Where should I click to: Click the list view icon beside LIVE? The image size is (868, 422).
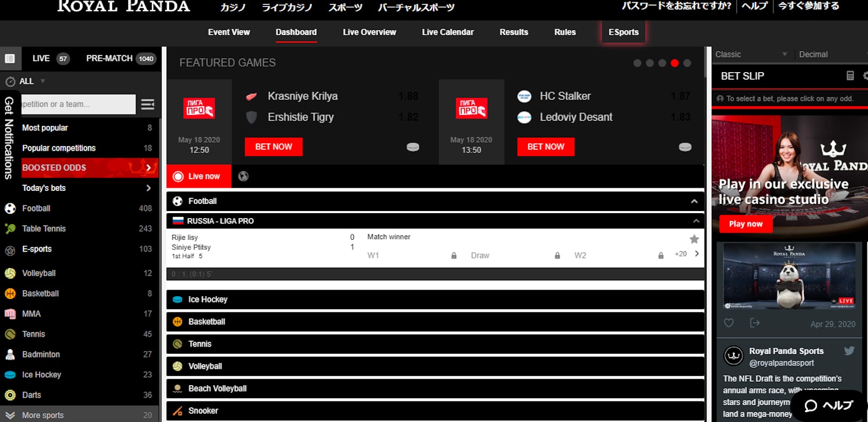[10, 59]
